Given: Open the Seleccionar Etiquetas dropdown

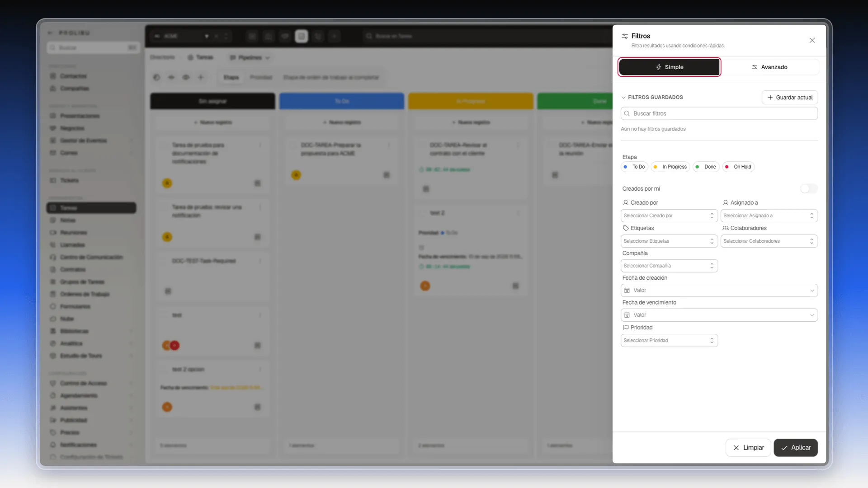Looking at the screenshot, I should (669, 241).
